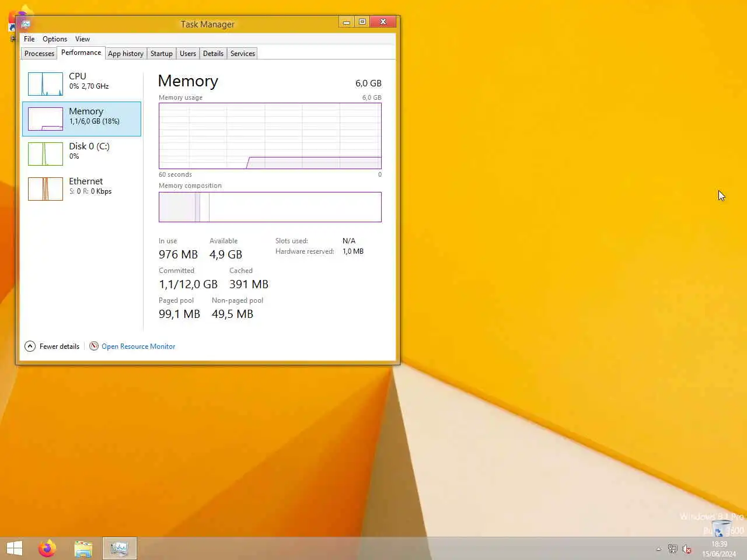The width and height of the screenshot is (747, 560).
Task: Switch to the Details tab
Action: tap(213, 54)
